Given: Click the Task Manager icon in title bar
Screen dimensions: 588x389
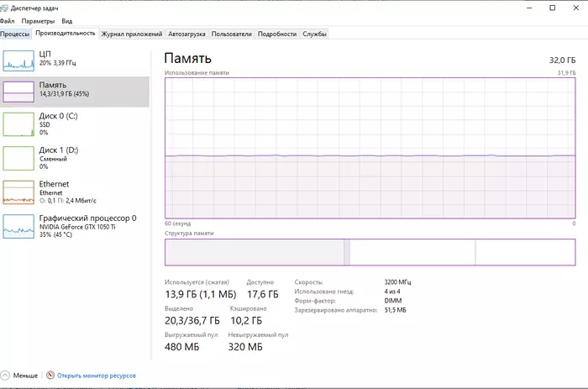Looking at the screenshot, I should pyautogui.click(x=5, y=8).
